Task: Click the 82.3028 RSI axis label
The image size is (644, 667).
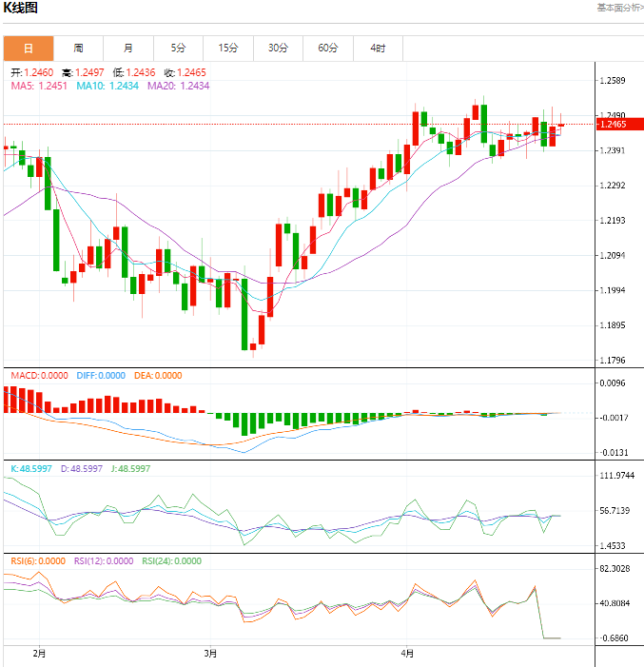Action: (x=615, y=569)
